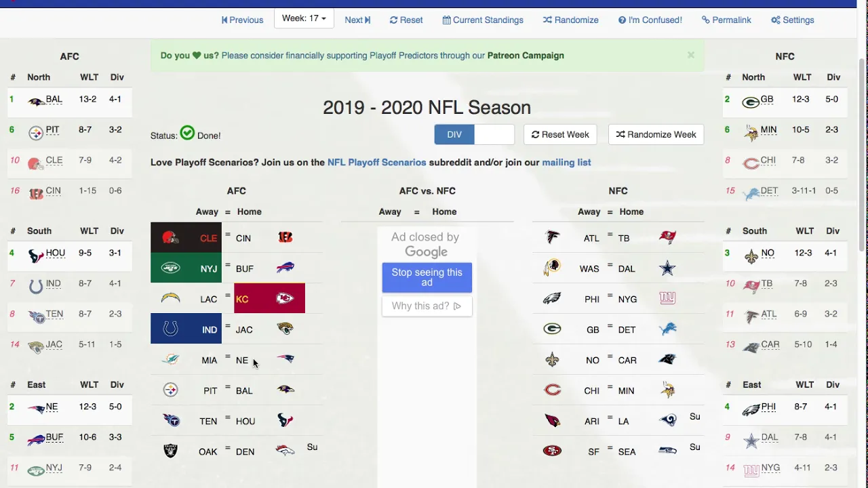Open Current Standings
This screenshot has width=868, height=488.
click(483, 20)
